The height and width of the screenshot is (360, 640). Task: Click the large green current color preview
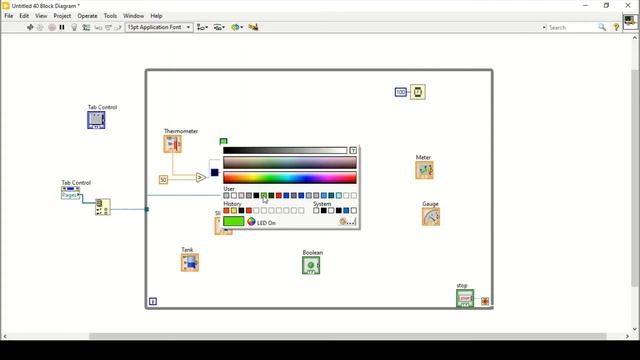[x=234, y=222]
